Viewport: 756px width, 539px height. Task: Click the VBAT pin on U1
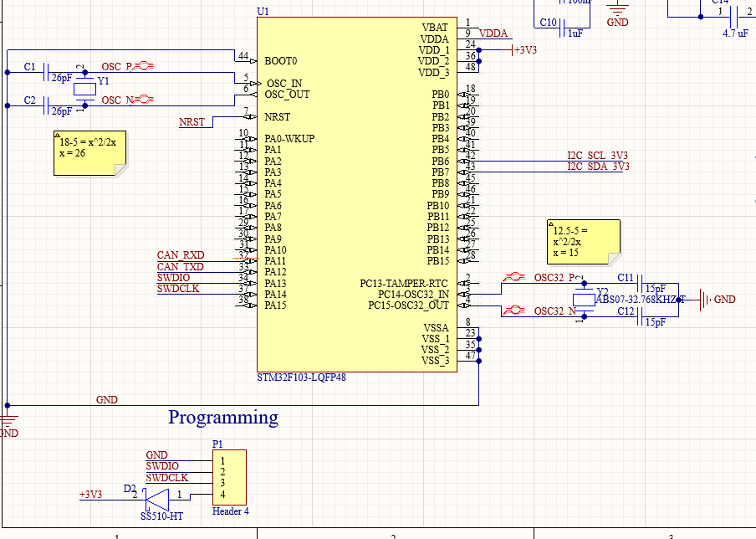tap(467, 28)
